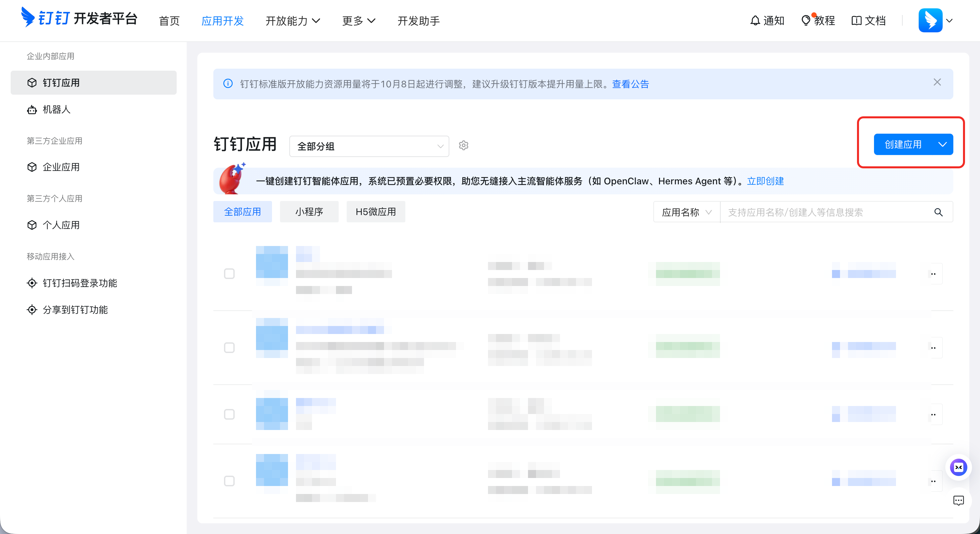Select 钉钉应用 in the sidebar

94,83
